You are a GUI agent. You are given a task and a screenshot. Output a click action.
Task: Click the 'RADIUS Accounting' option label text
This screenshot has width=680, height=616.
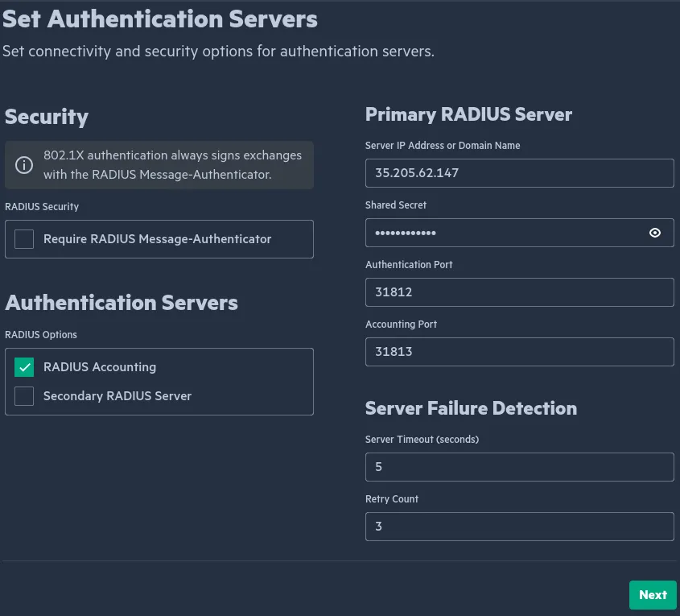pos(100,367)
